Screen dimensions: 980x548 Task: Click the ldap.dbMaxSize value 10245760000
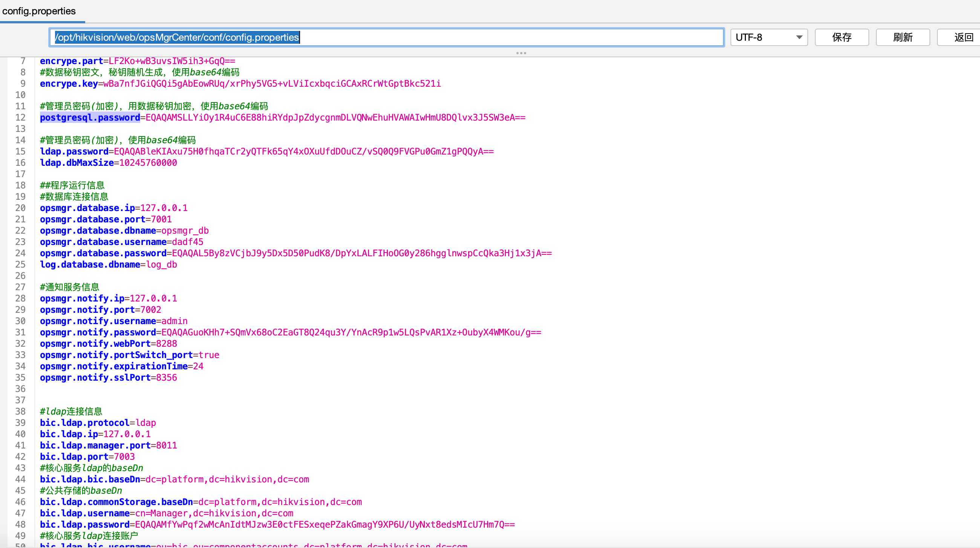point(148,163)
